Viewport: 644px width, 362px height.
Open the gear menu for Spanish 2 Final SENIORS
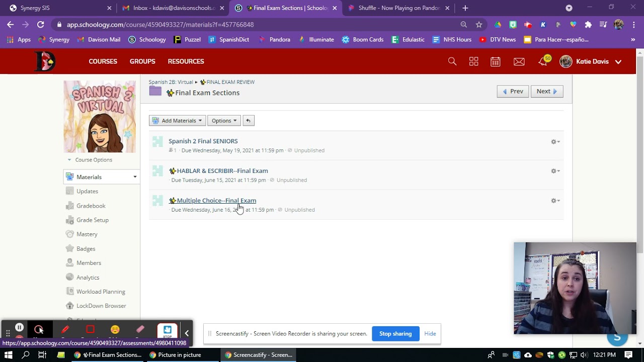pyautogui.click(x=555, y=142)
